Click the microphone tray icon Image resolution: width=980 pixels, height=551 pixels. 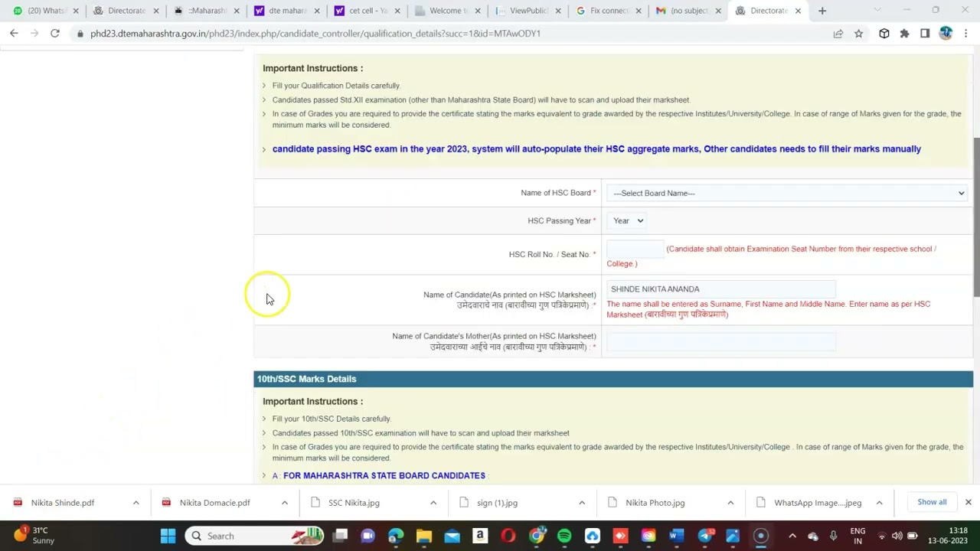point(833,536)
